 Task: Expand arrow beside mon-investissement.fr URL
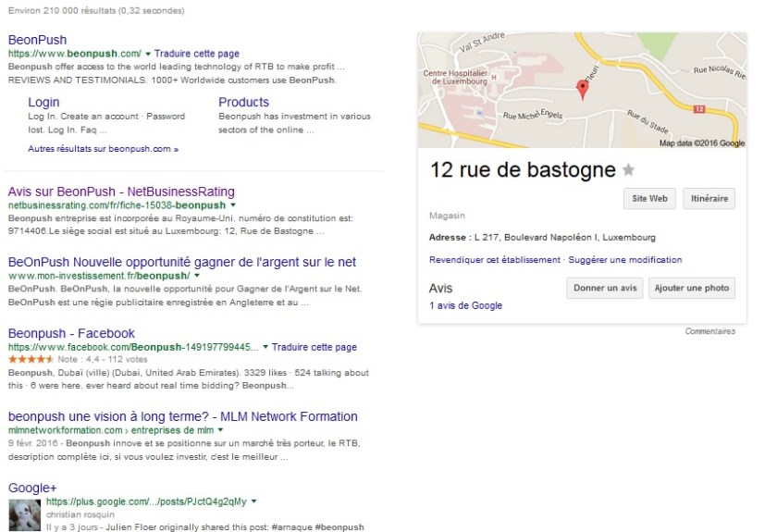197,276
